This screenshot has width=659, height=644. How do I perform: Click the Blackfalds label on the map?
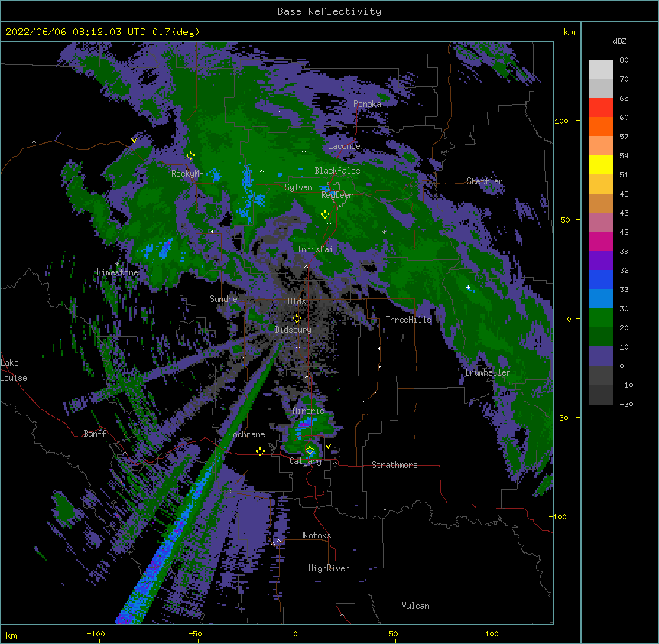(337, 171)
